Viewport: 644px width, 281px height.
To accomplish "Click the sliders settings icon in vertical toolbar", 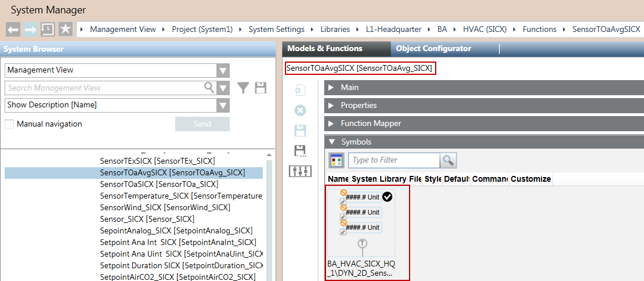I will coord(300,171).
